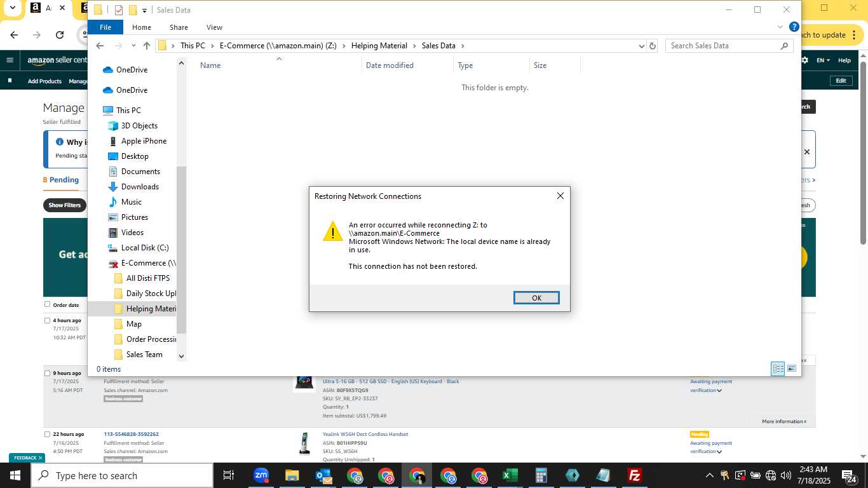The image size is (868, 488).
Task: Open Sales Team folder in tree
Action: pos(144,355)
